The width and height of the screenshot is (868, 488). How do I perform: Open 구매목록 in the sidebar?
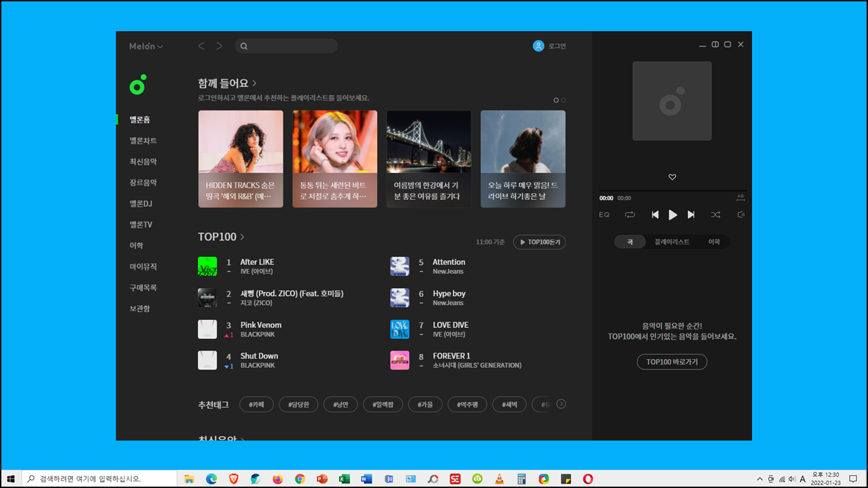pyautogui.click(x=143, y=287)
